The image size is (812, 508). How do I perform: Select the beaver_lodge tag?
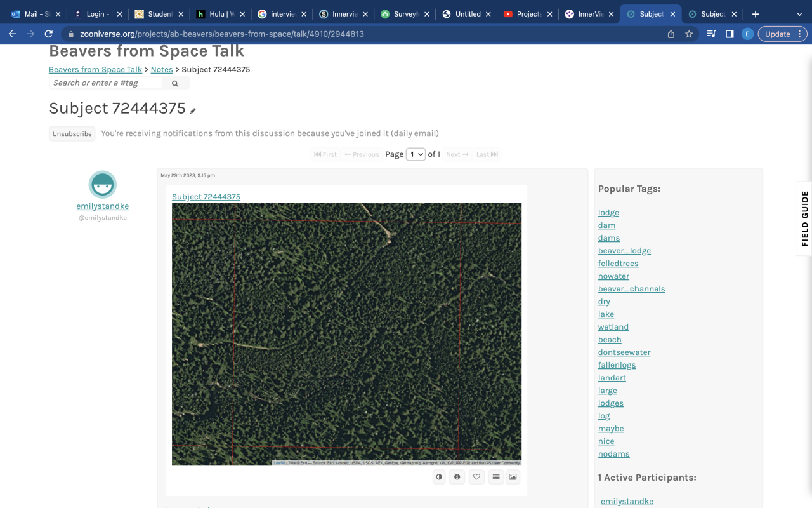(624, 251)
